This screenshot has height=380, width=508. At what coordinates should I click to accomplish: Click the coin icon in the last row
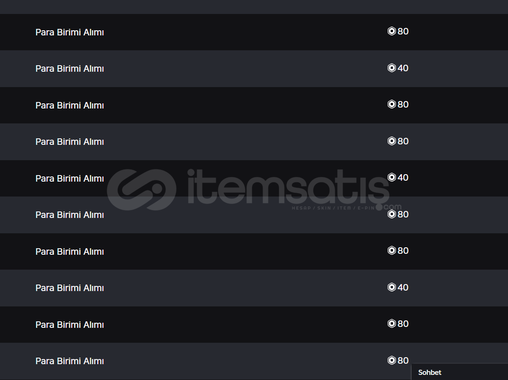point(391,360)
